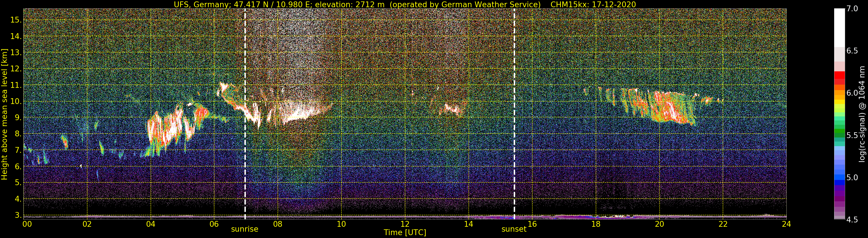
Task: Click the time axis tick 12
Action: tap(405, 224)
